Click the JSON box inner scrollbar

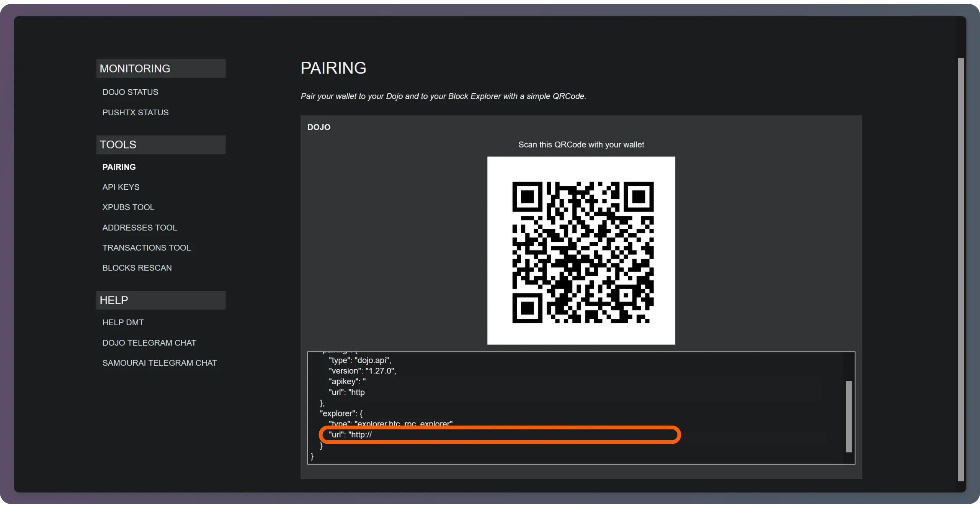click(848, 416)
